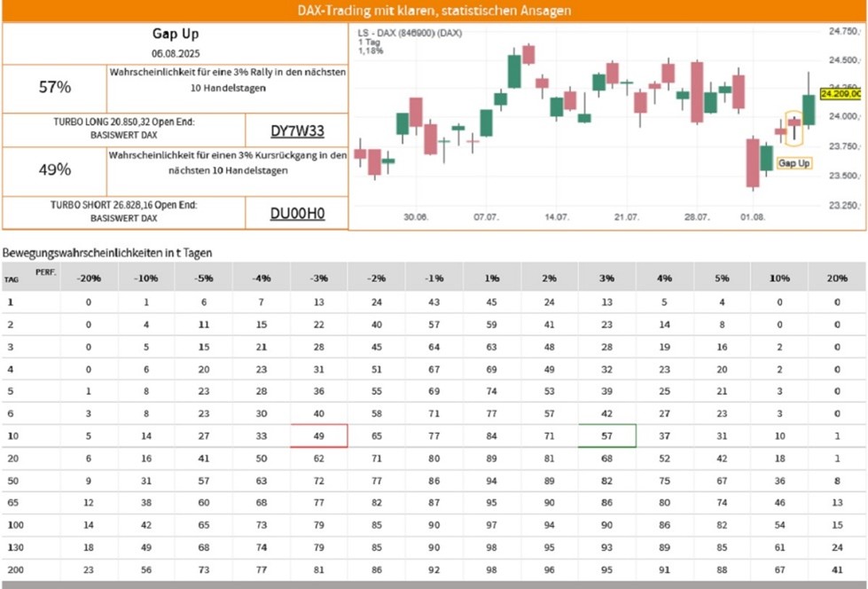868x589 pixels.
Task: Click value 74 in the 5-day row
Action: [x=491, y=392]
